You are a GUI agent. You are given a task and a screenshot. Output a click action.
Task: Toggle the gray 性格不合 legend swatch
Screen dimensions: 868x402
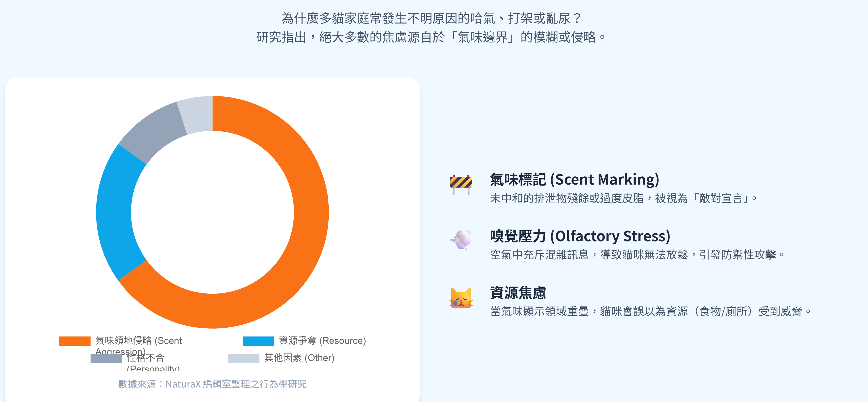click(x=106, y=358)
